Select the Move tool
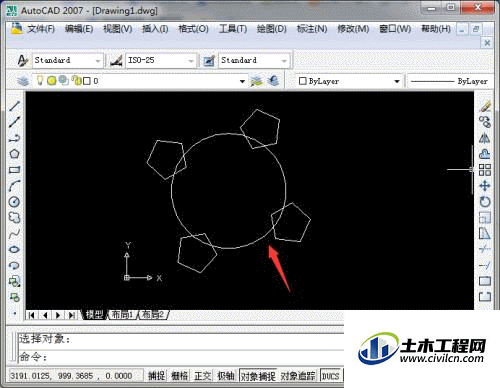Image resolution: width=500 pixels, height=388 pixels. 485,186
